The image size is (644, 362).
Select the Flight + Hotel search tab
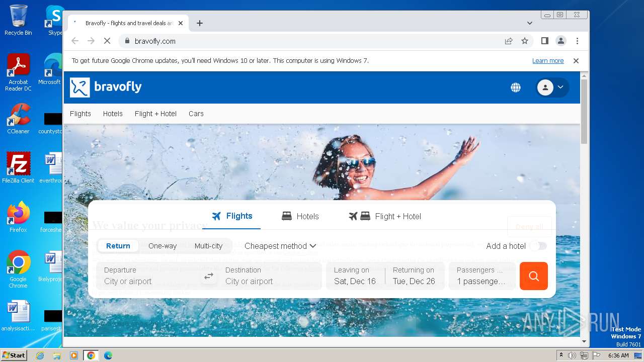[x=385, y=216]
